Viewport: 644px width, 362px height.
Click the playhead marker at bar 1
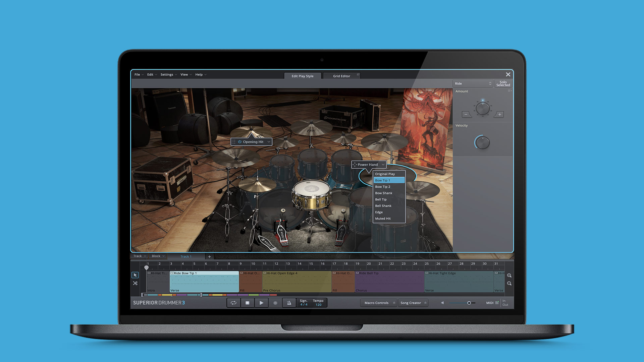146,267
